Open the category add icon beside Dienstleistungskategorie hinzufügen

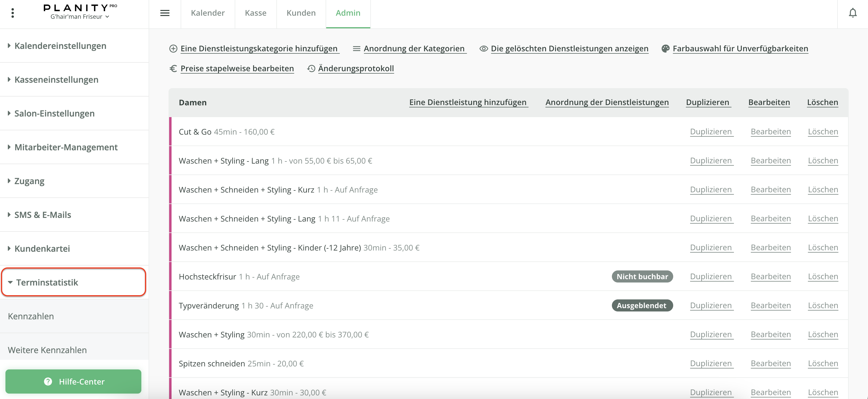click(x=173, y=49)
